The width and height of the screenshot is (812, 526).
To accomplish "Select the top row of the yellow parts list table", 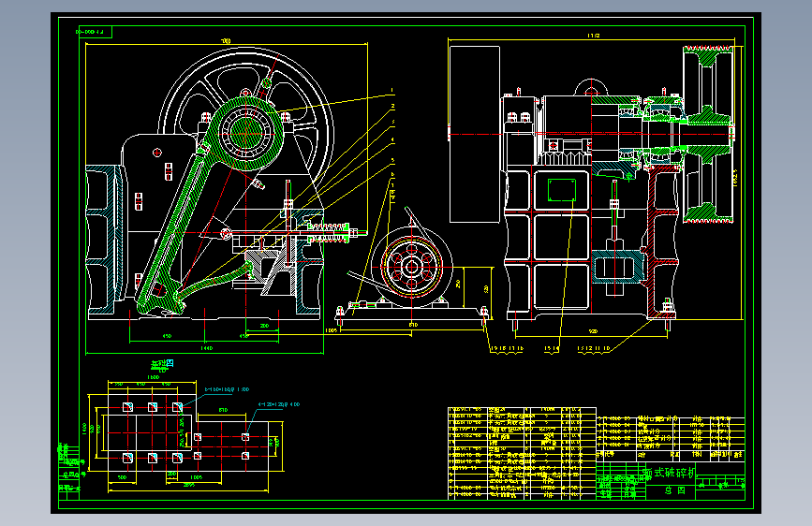I will tap(522, 410).
